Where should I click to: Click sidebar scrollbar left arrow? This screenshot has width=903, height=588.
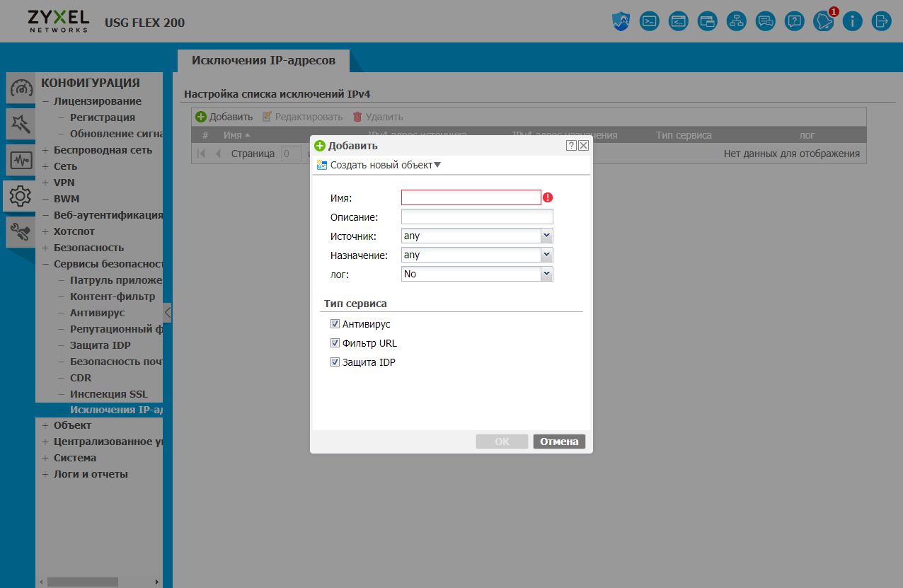[41, 582]
